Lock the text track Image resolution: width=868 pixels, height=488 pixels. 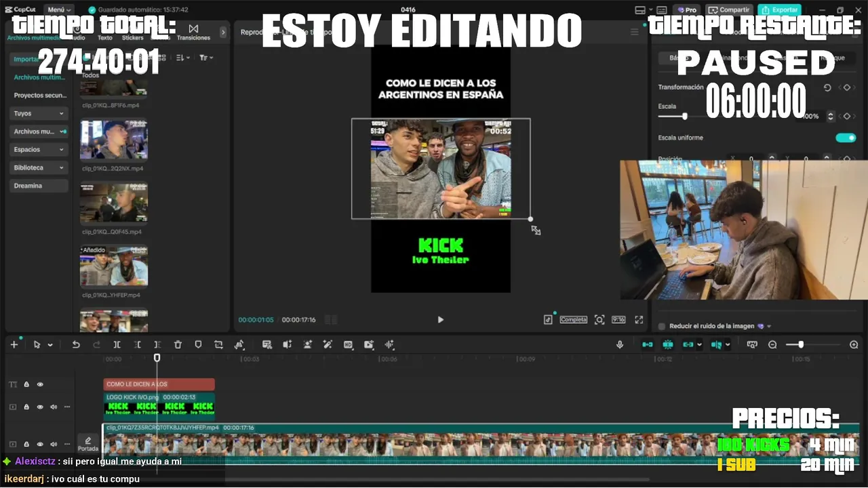[26, 384]
